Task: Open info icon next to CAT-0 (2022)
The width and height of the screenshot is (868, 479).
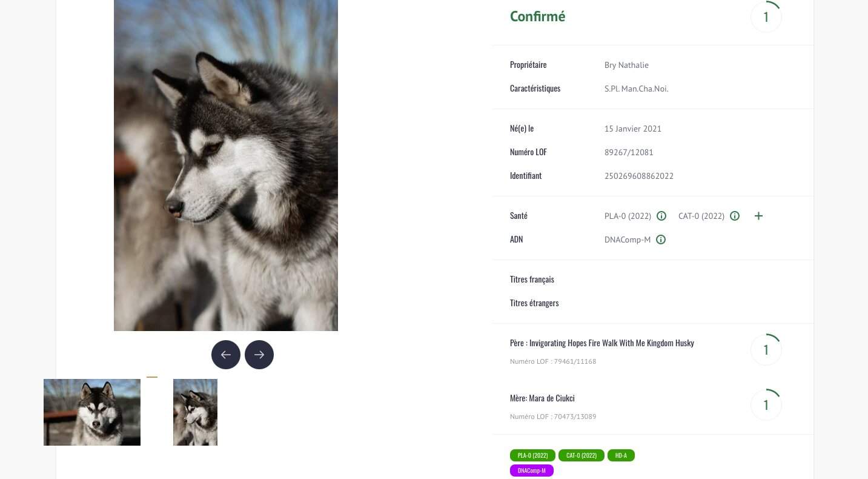Action: 735,216
